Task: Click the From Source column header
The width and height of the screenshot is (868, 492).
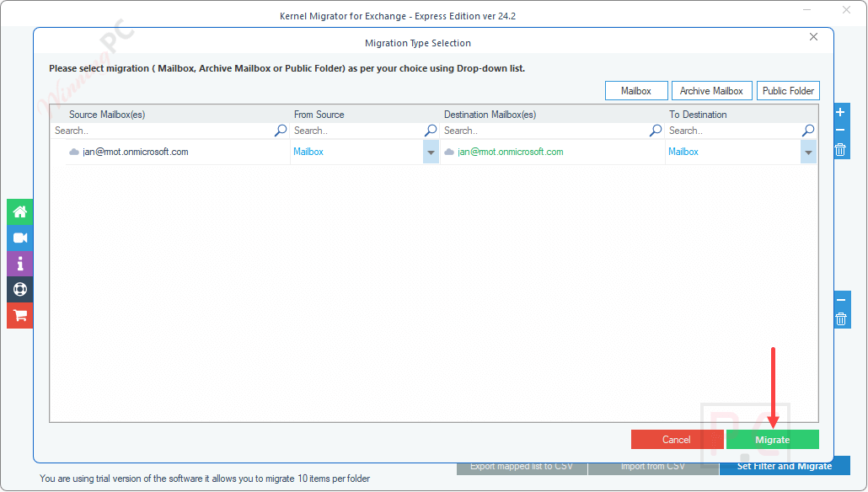Action: [319, 115]
